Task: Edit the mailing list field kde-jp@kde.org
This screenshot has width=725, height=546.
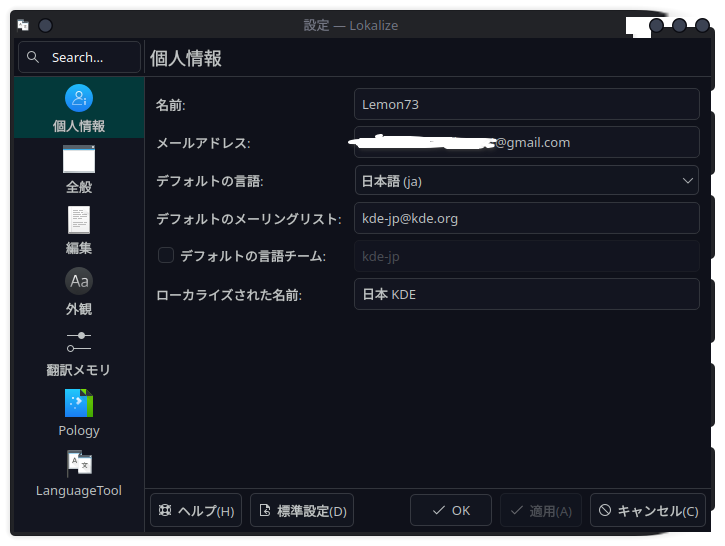Action: 527,218
